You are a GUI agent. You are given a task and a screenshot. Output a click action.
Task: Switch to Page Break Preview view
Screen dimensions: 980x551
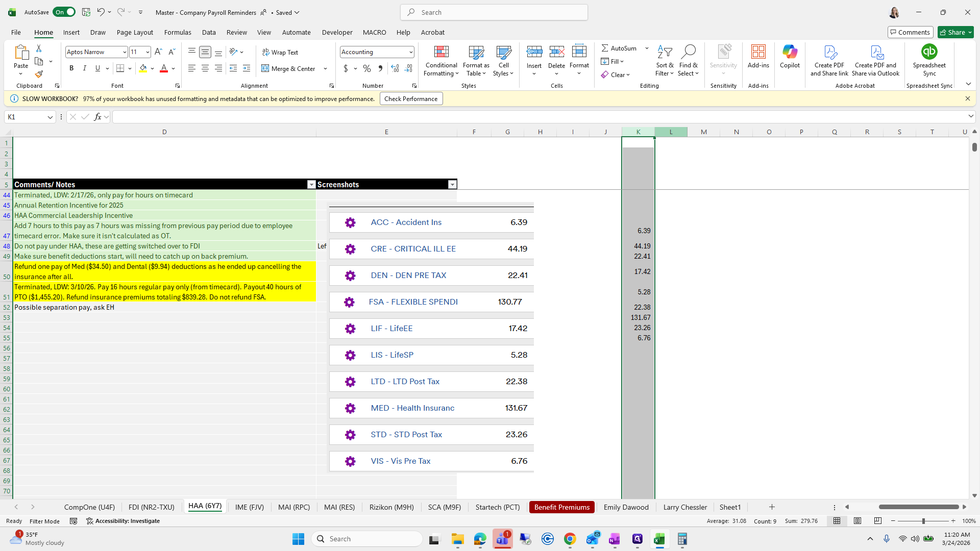877,521
